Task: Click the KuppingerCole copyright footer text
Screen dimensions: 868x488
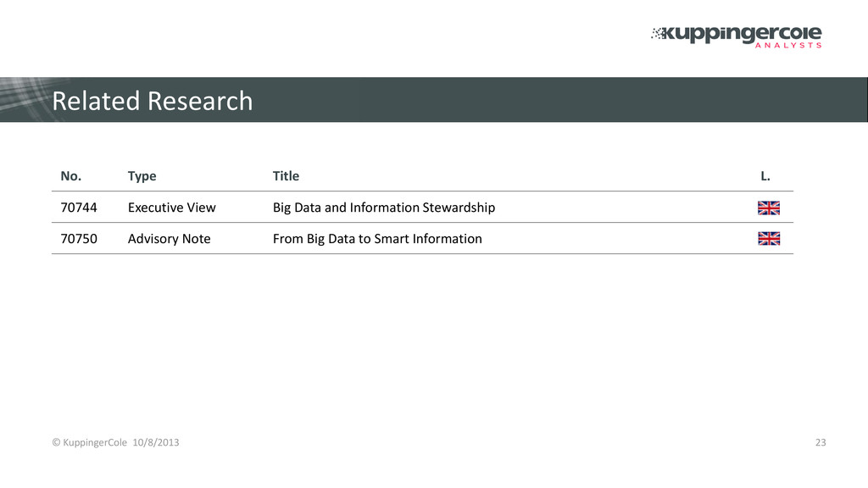Action: tap(89, 442)
